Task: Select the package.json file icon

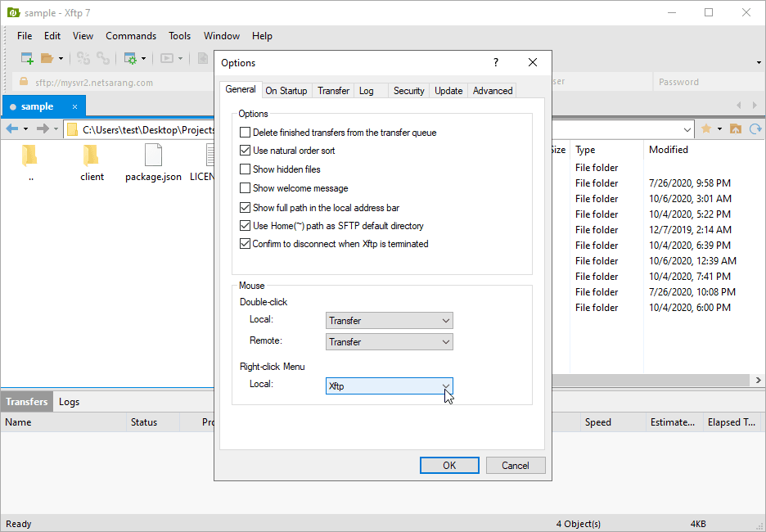Action: point(153,156)
